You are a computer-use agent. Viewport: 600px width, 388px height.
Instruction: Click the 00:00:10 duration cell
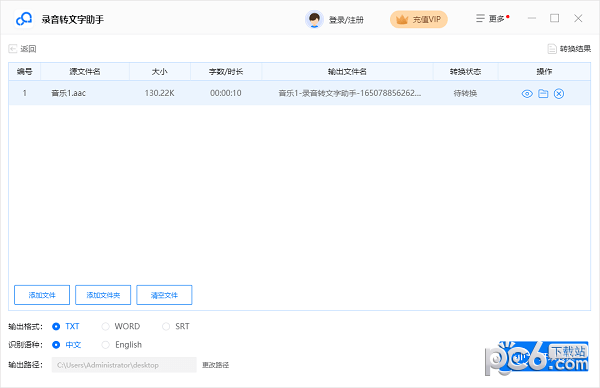click(x=226, y=93)
